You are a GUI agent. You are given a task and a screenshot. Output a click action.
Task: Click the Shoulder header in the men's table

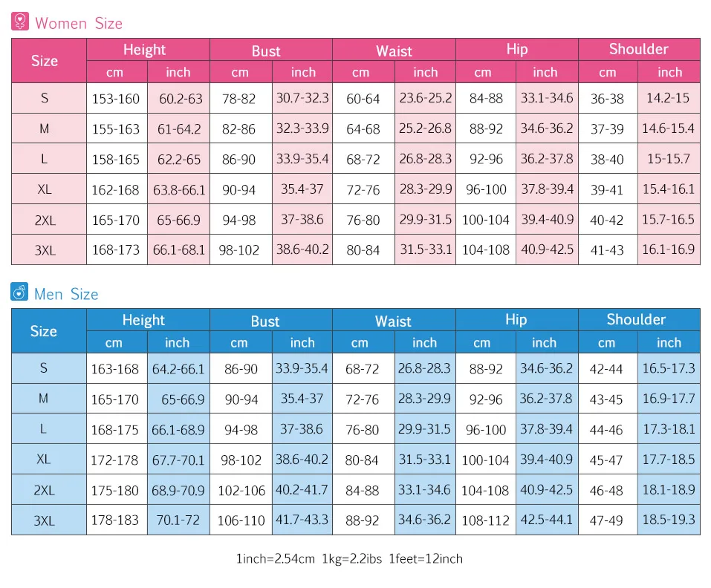tap(636, 320)
